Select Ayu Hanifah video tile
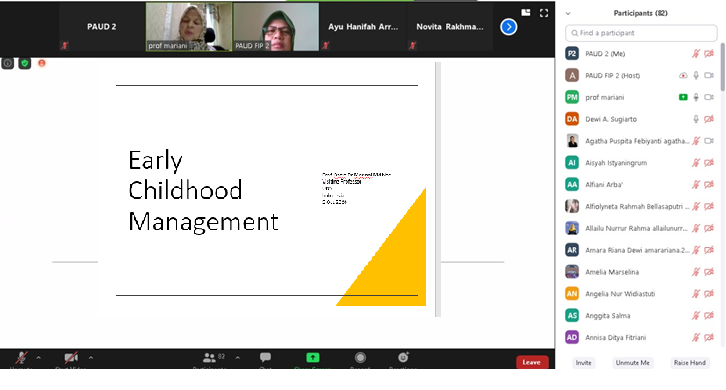 363,27
